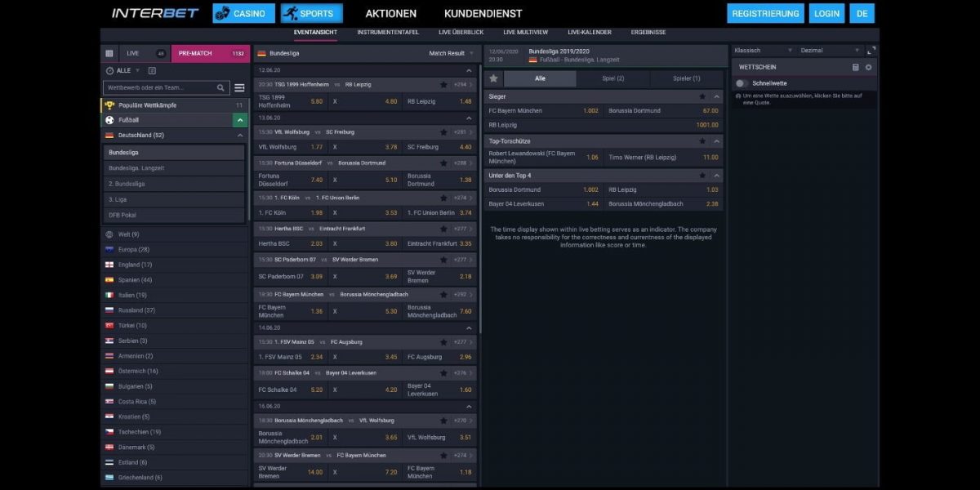Open the SPORTS section button
This screenshot has height=490, width=980.
point(311,13)
